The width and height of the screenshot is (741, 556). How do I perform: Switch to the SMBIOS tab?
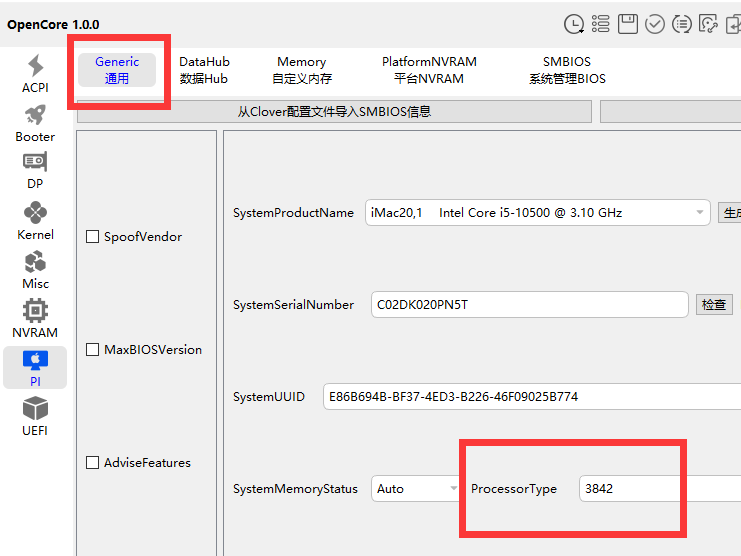(567, 70)
